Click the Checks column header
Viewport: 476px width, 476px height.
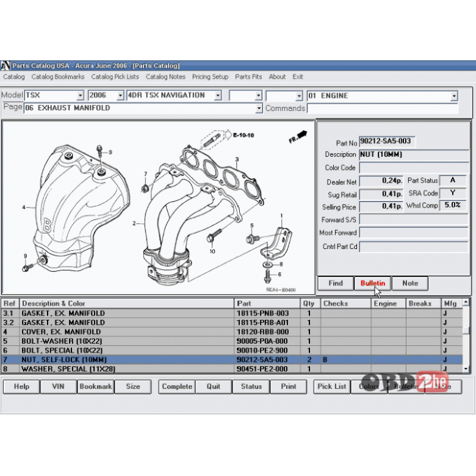click(x=346, y=303)
